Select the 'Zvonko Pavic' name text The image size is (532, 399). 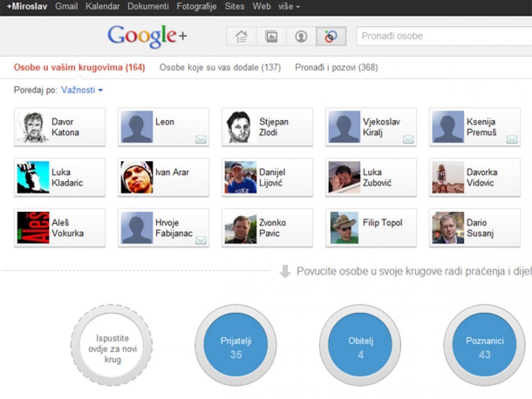(x=272, y=228)
